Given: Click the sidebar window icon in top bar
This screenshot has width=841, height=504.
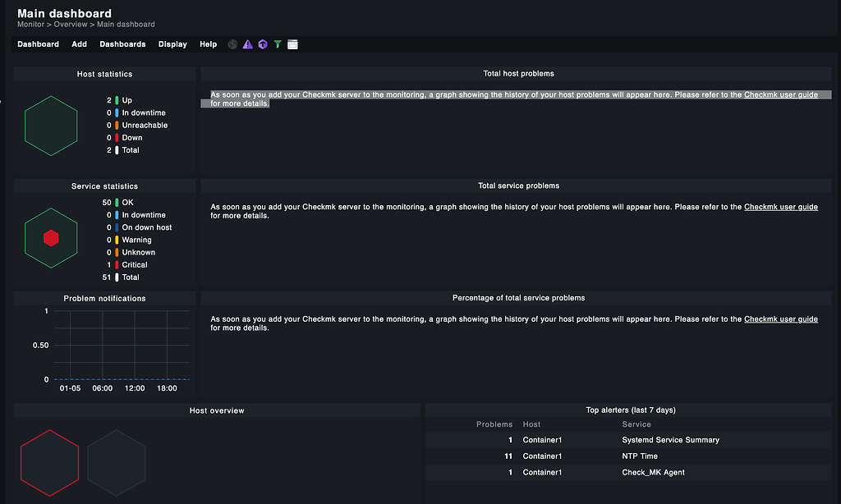Looking at the screenshot, I should click(x=292, y=44).
